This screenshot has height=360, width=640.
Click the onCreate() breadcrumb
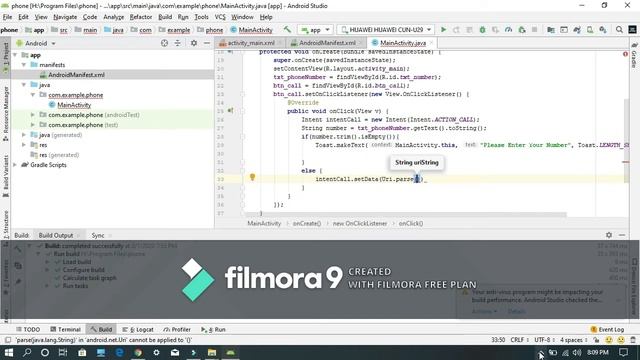307,223
